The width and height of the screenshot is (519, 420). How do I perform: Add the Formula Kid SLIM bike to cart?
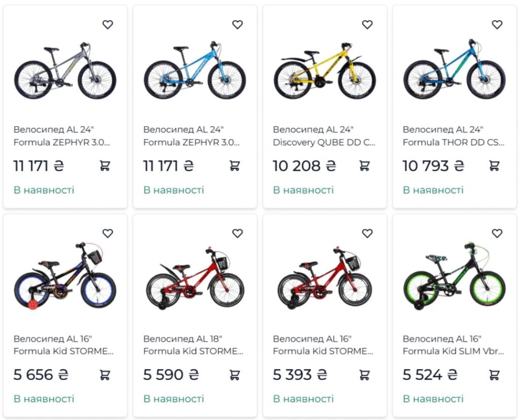pyautogui.click(x=494, y=375)
